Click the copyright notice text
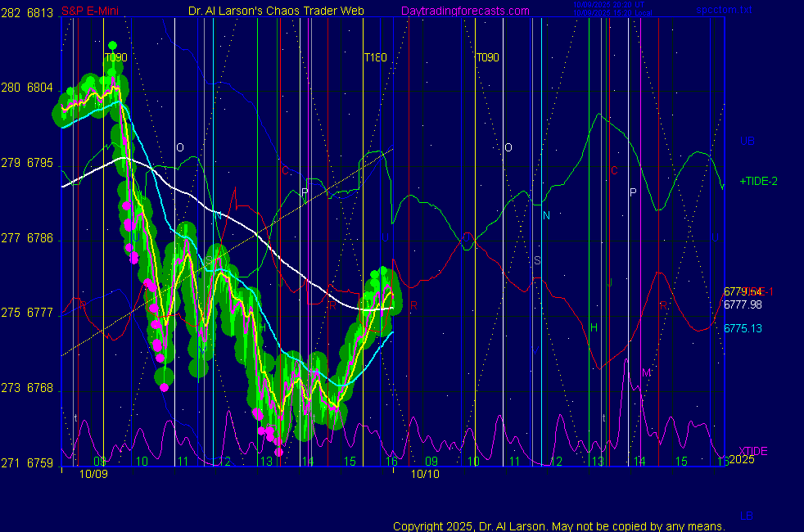 [x=558, y=525]
